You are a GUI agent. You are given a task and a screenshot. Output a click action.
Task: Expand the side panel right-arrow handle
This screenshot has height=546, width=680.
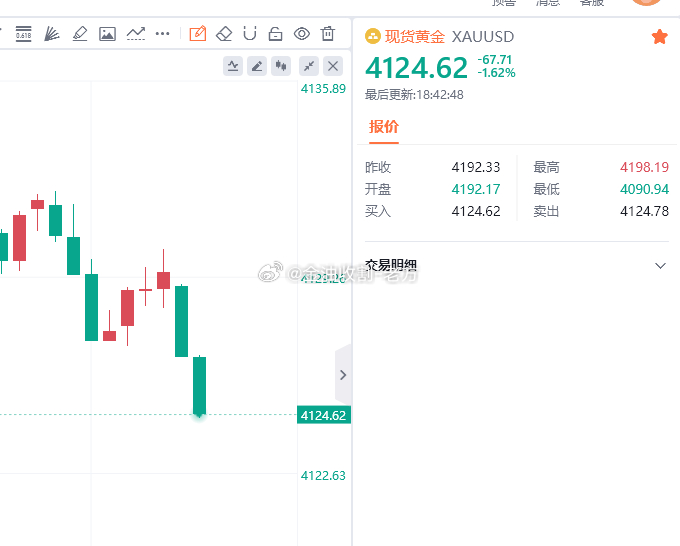343,375
